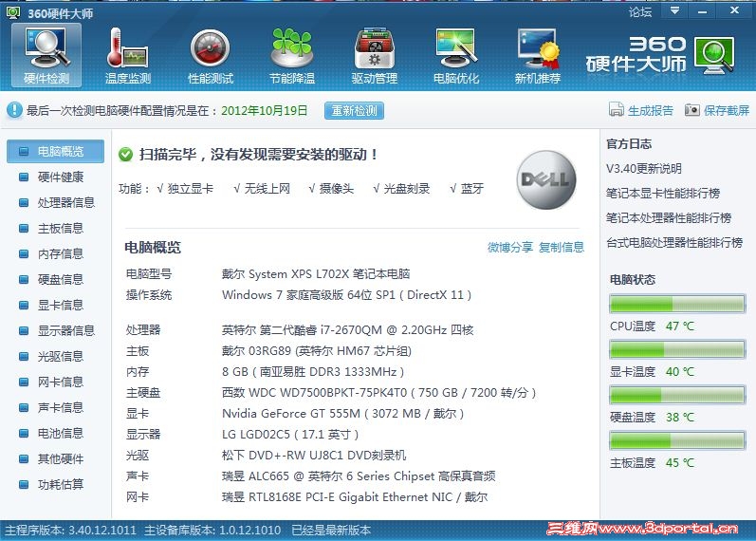Click the 保存截屏 save screenshot link
Viewport: 756px width, 541px height.
click(726, 110)
